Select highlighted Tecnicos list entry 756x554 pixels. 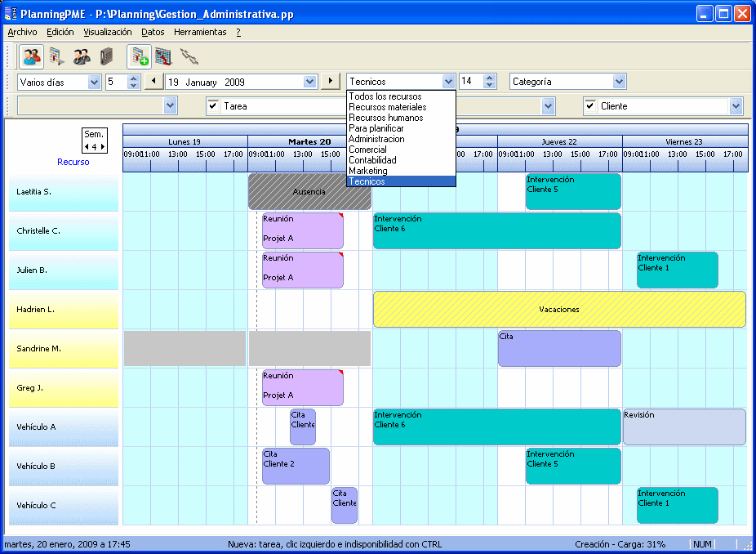(401, 181)
